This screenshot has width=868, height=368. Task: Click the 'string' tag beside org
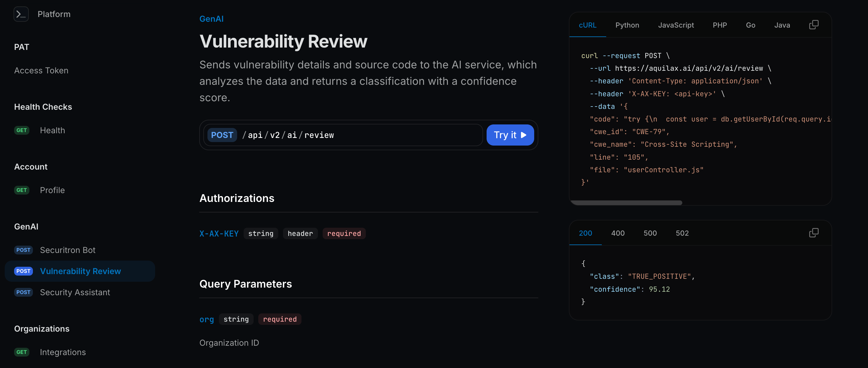click(x=236, y=319)
